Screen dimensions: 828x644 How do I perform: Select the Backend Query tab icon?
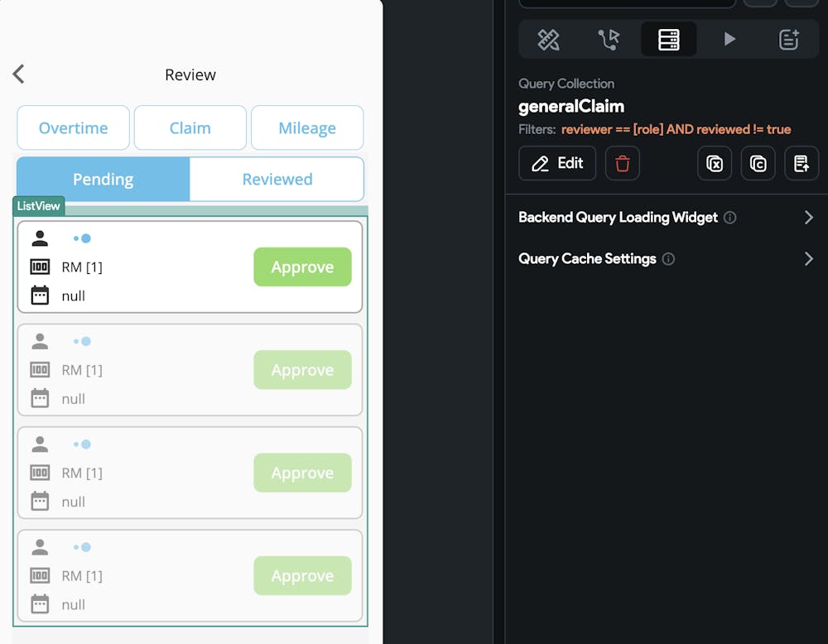[668, 40]
